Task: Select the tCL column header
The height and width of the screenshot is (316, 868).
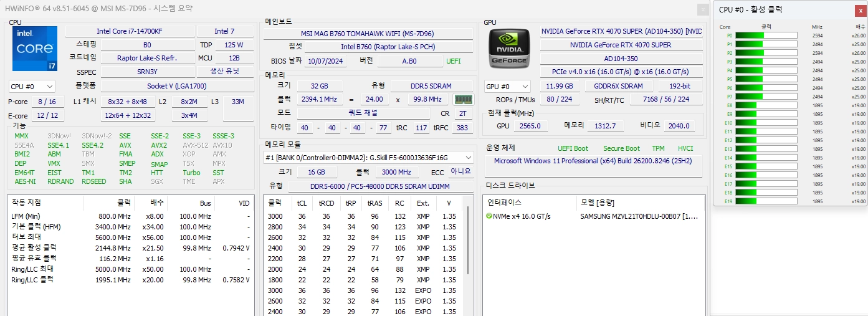Action: [302, 203]
